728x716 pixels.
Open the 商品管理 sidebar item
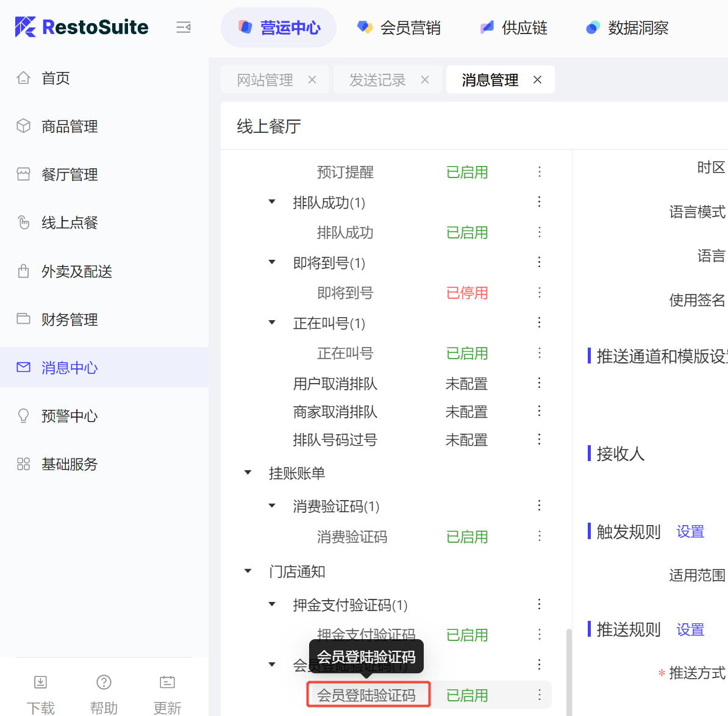pos(70,126)
